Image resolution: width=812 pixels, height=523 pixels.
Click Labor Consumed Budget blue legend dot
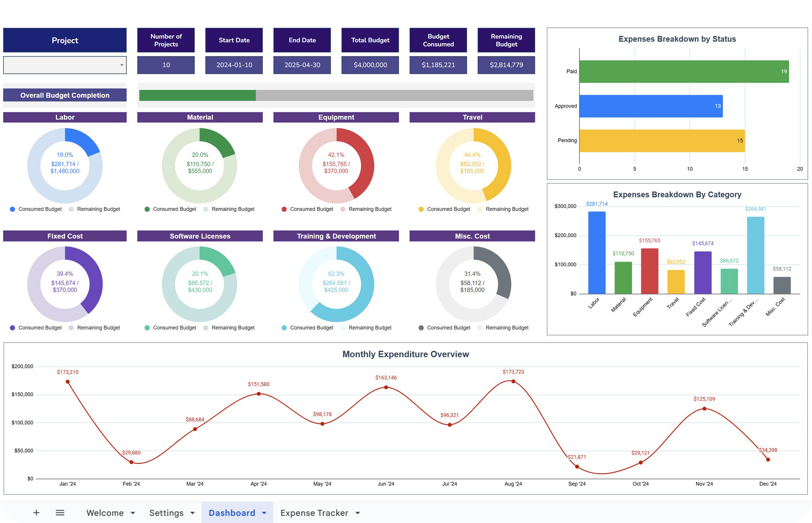point(12,209)
